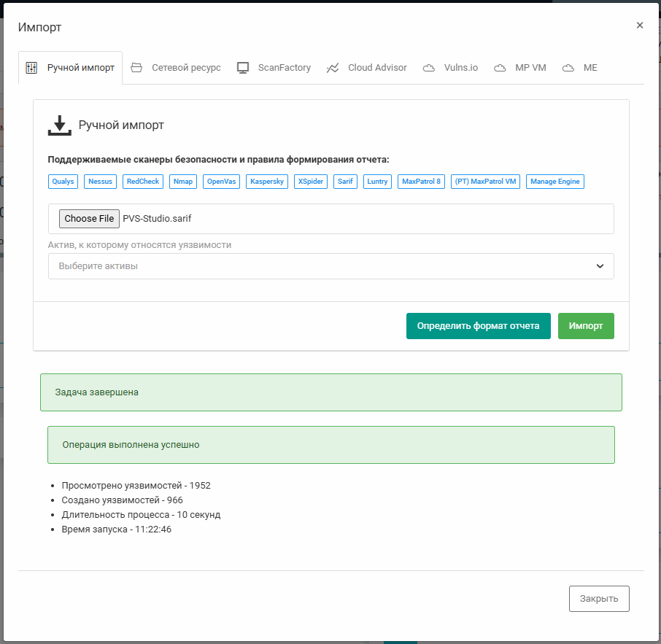Click the cloud icon on ME tab
Image resolution: width=661 pixels, height=644 pixels.
click(568, 66)
